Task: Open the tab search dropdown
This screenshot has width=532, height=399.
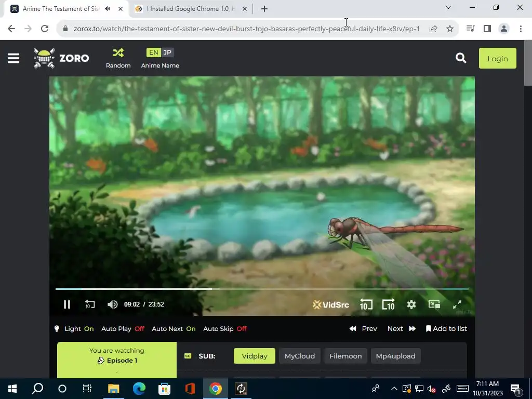Action: tap(448, 7)
